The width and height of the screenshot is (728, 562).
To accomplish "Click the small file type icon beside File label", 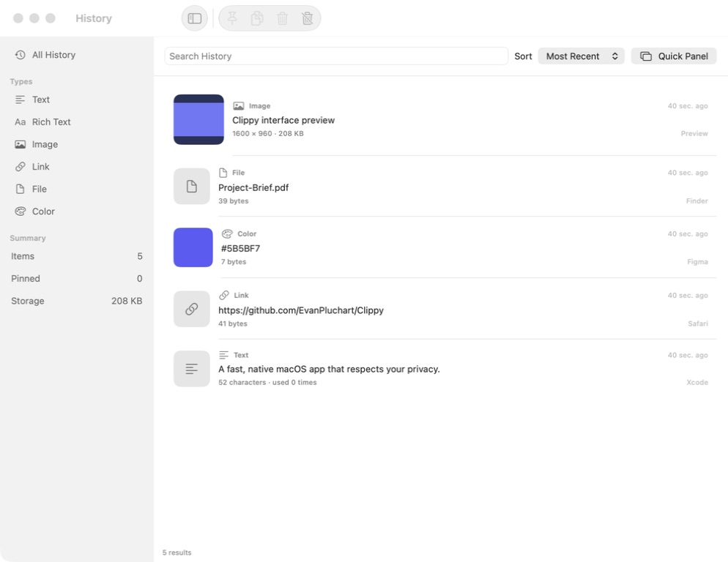I will tap(223, 173).
